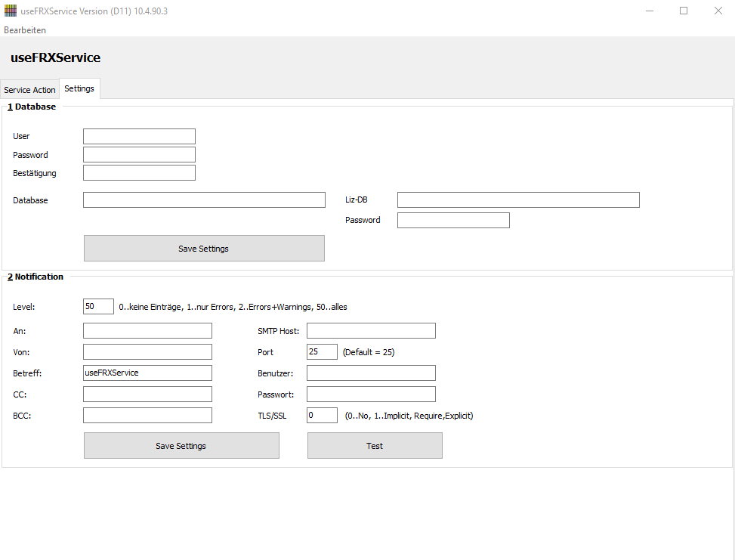Focus the Benutzer input field
This screenshot has height=560, width=735.
point(371,373)
